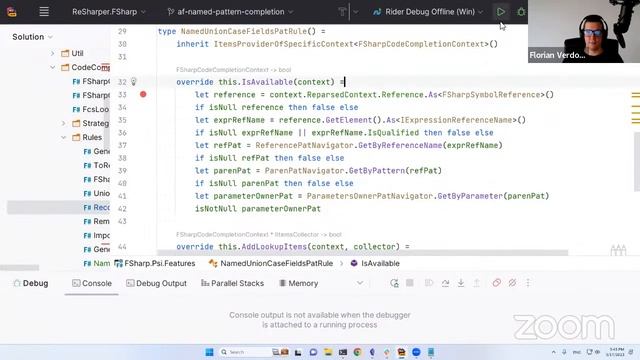Click the branch icon beside af-named-pattern-completion
The width and height of the screenshot is (640, 360).
pyautogui.click(x=170, y=12)
